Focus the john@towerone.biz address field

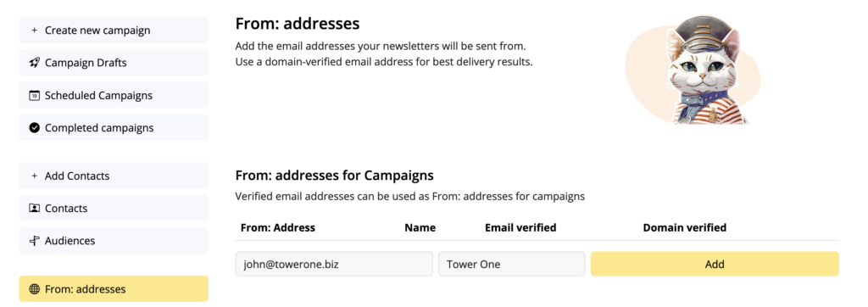[x=334, y=264]
